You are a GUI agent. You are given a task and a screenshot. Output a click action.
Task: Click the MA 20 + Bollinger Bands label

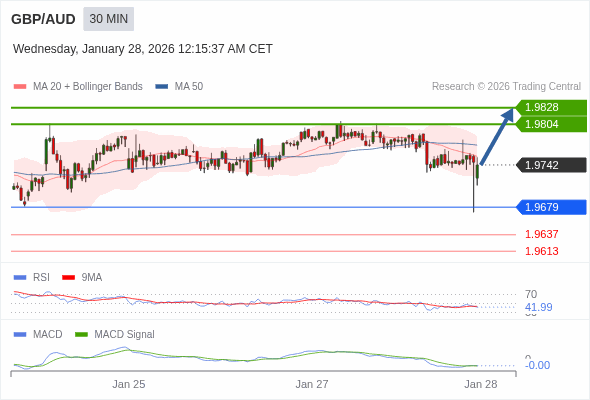click(x=88, y=87)
